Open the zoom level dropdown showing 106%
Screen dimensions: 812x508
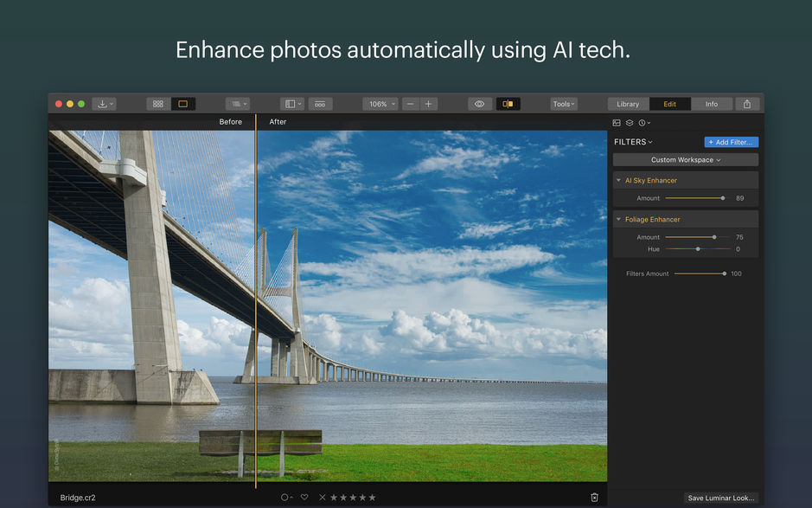coord(380,103)
